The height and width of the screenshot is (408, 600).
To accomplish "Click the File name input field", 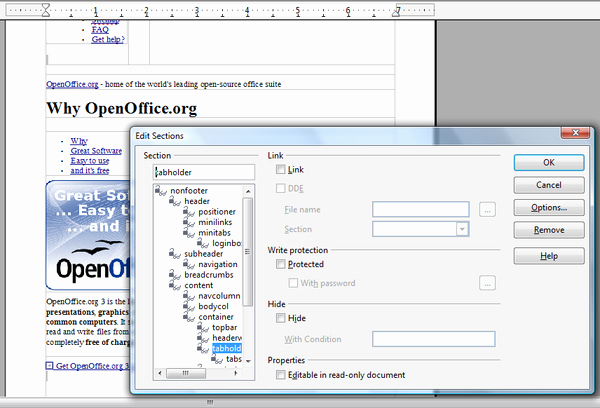I will coord(421,209).
